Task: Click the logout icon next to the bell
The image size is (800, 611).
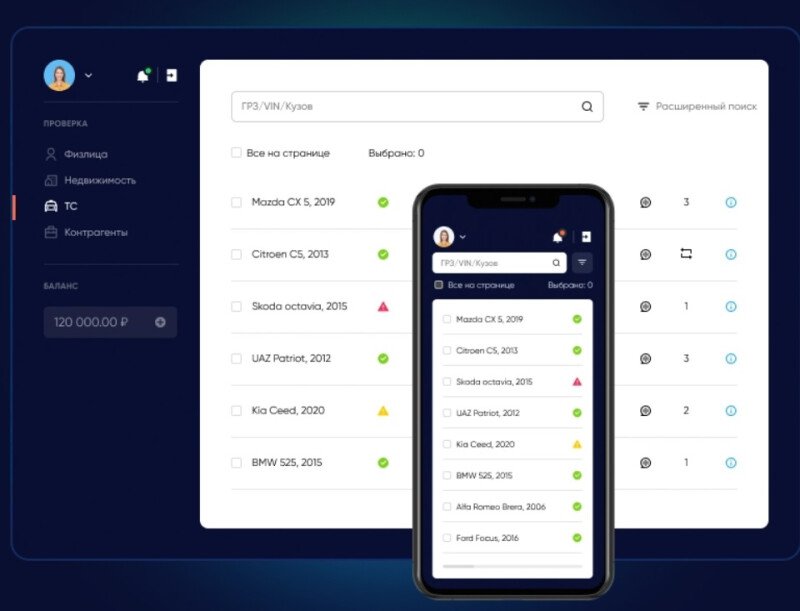Action: click(170, 76)
